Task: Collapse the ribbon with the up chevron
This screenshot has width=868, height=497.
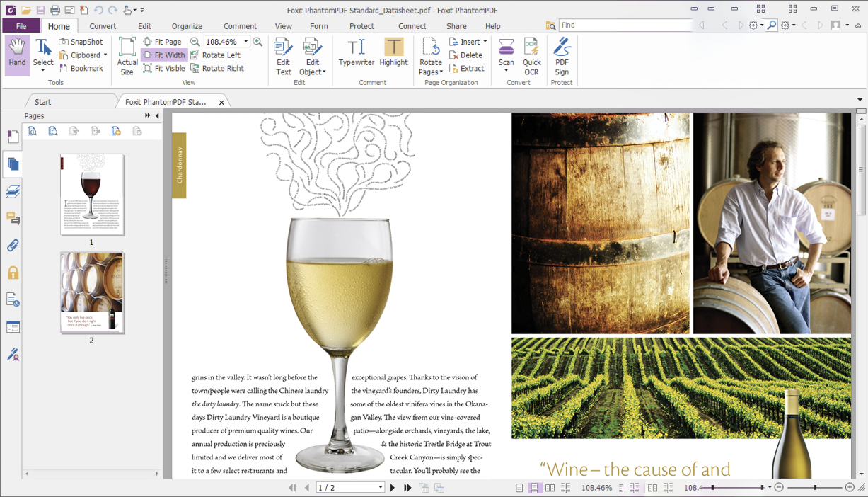Action: [858, 25]
